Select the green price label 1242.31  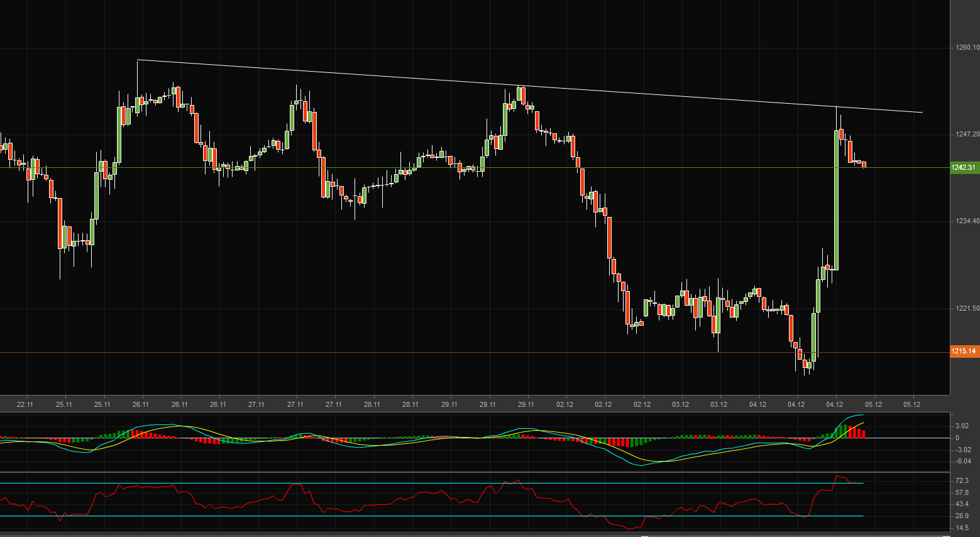click(963, 167)
